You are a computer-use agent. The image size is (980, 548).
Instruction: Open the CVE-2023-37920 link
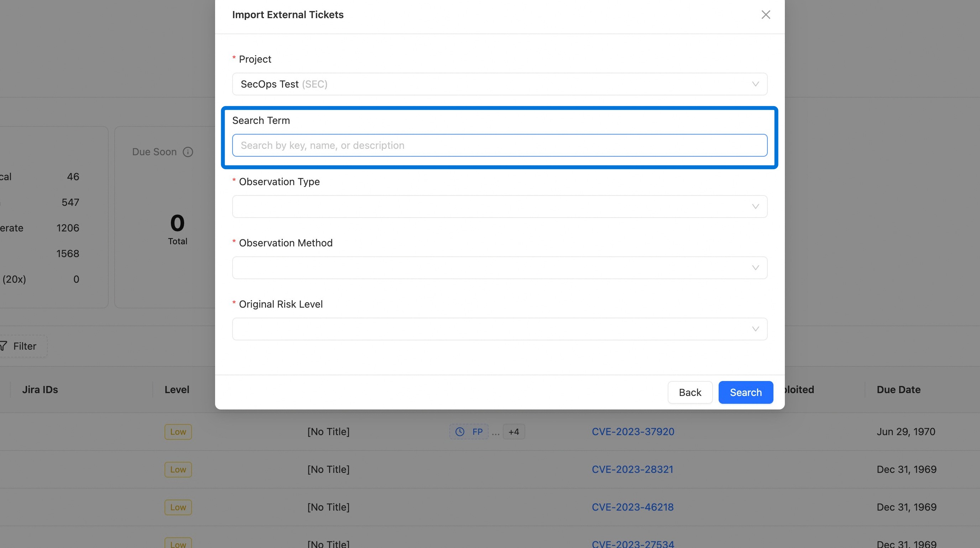633,432
